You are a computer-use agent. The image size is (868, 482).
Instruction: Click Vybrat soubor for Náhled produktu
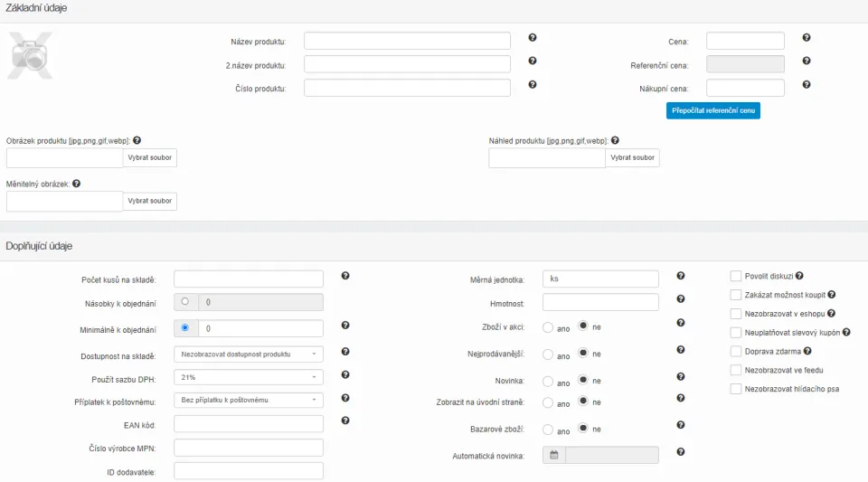coord(632,157)
